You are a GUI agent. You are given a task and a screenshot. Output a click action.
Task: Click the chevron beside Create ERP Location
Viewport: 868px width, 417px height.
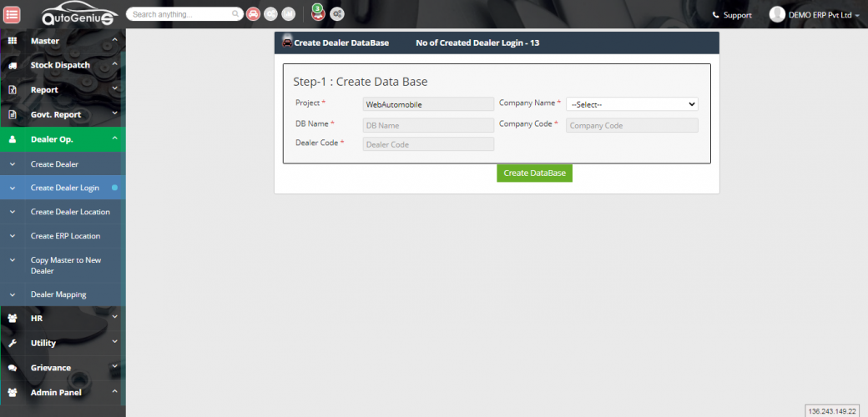(13, 235)
